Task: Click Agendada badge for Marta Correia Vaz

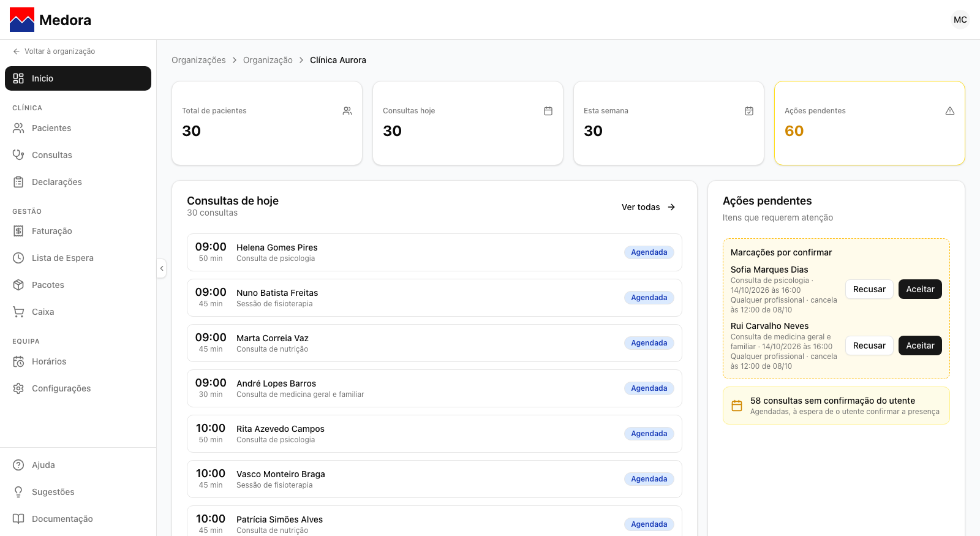Action: click(x=649, y=343)
